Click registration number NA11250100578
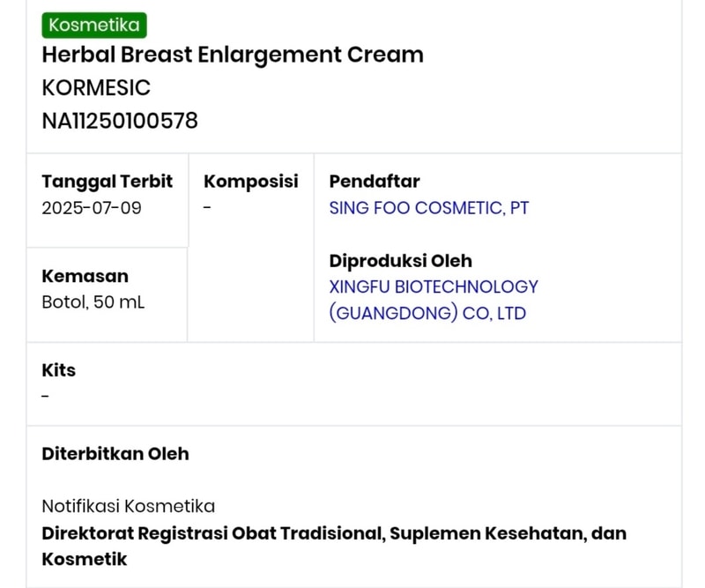This screenshot has height=588, width=705. pos(120,121)
